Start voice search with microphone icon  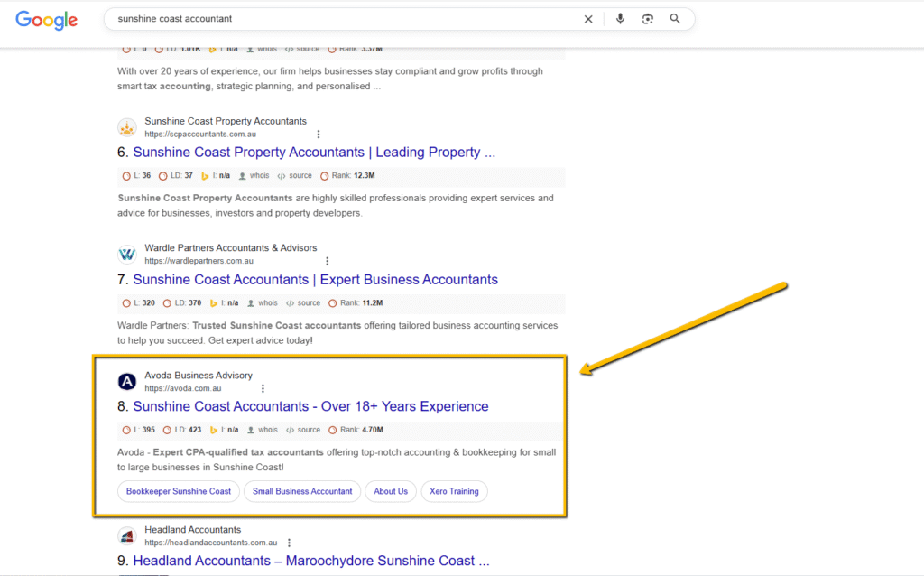click(620, 19)
